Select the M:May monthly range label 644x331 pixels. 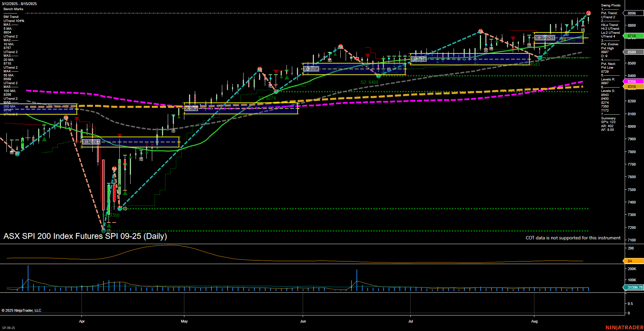click(191, 108)
